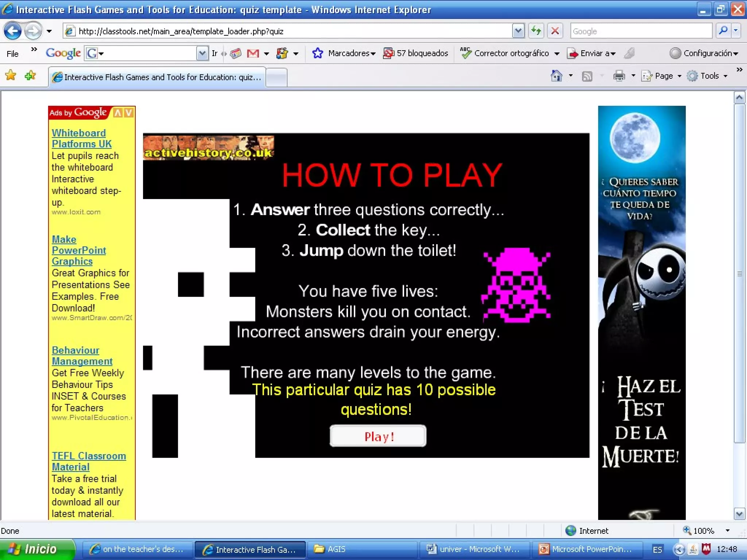Toggle the 57 bloqueados popup blocker
This screenshot has width=747, height=560.
pos(416,53)
